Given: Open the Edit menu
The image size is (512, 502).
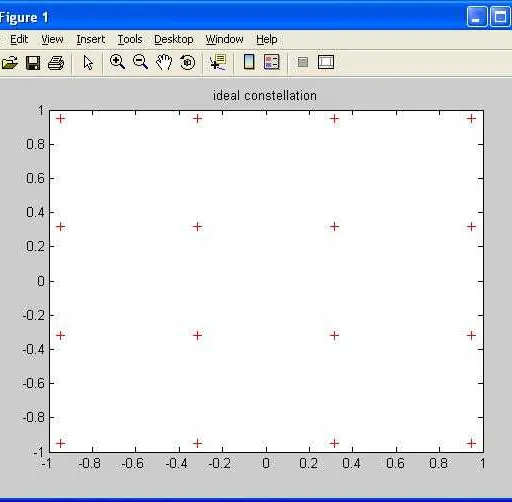Looking at the screenshot, I should (x=19, y=39).
